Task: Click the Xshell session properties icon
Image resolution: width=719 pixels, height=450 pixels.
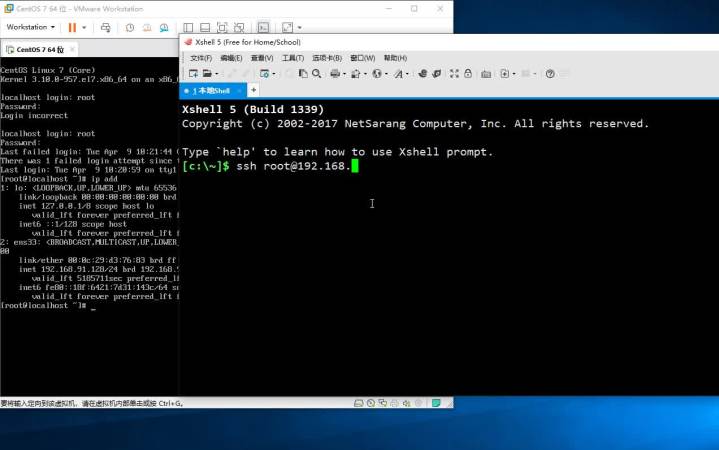Action: pyautogui.click(x=264, y=73)
